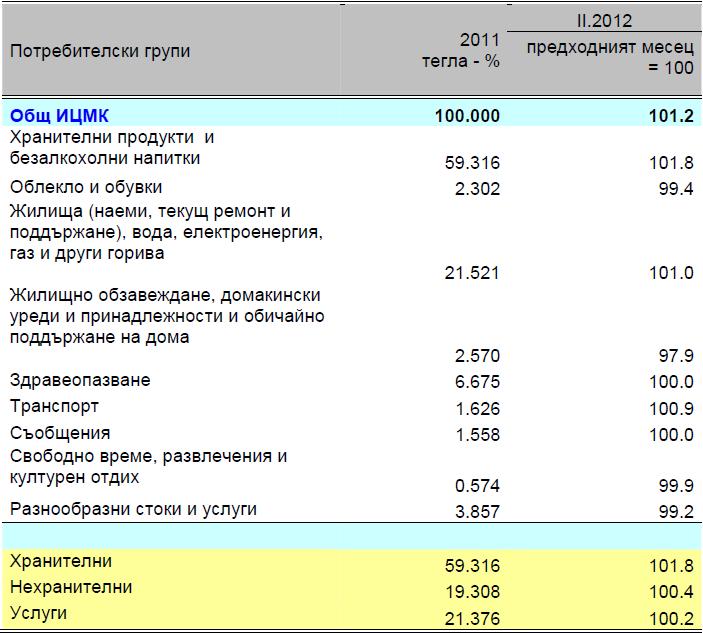Click the 'Транспорт' row label
Screen dimensions: 703x633
(54, 407)
